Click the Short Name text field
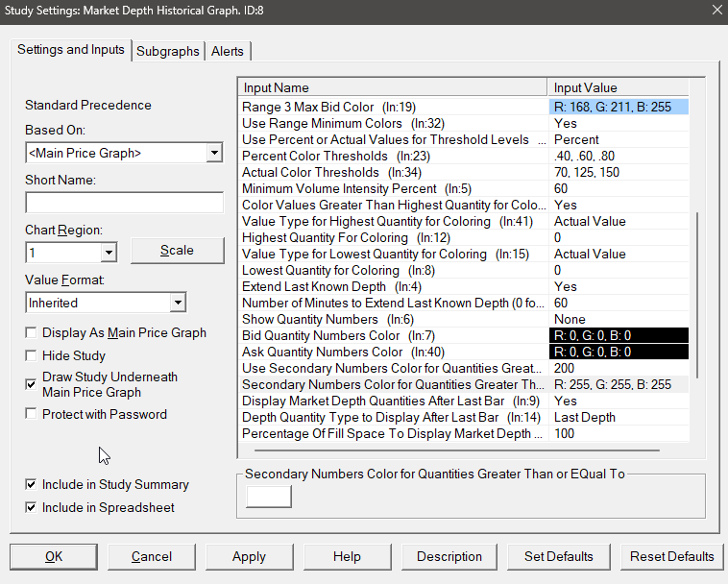This screenshot has height=584, width=728. click(x=123, y=203)
